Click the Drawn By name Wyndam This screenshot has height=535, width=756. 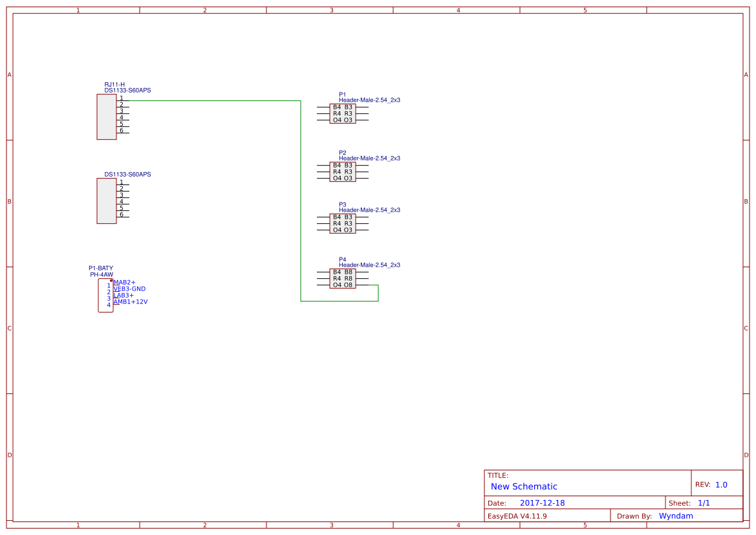tap(676, 516)
